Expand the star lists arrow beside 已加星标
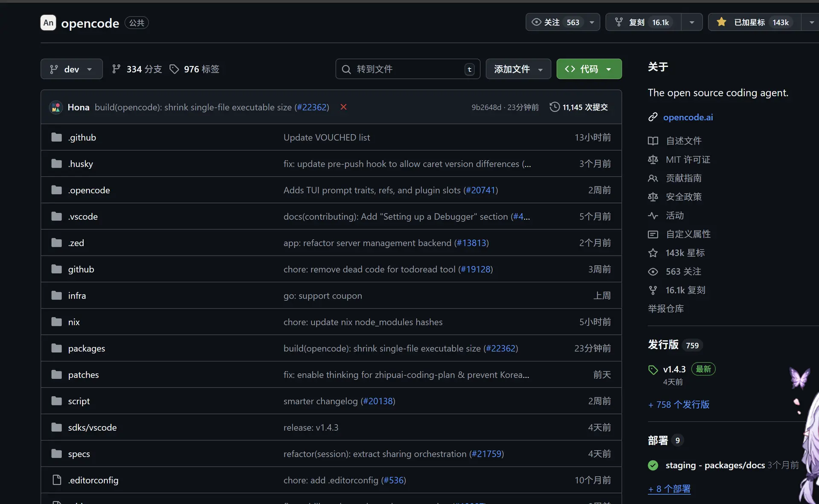 [x=811, y=22]
